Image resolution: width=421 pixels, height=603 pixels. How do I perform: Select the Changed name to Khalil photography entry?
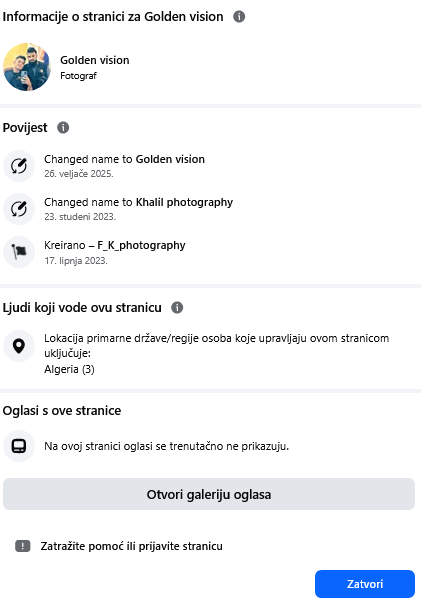click(x=138, y=209)
